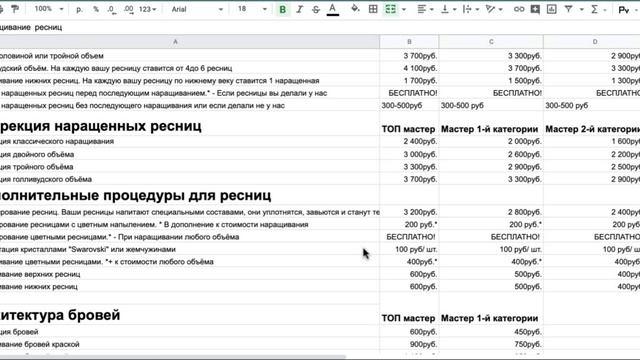
Task: Open the Ру input tools button
Action: [x=624, y=9]
